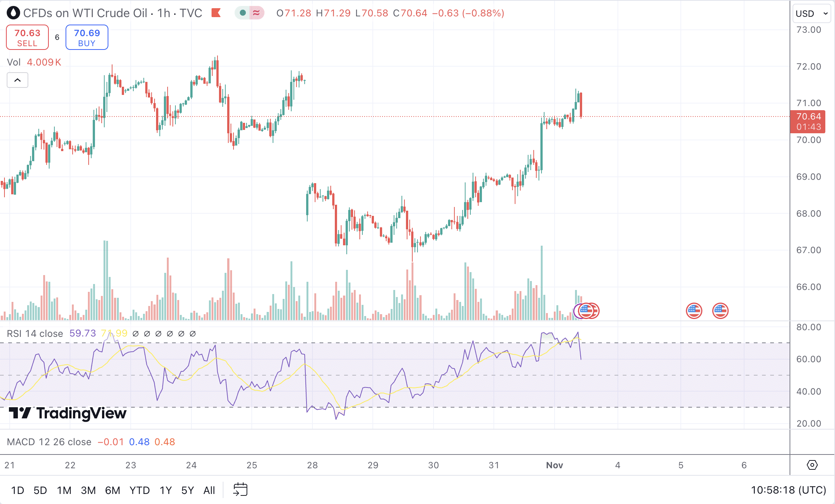
Task: Collapse the indicator legend with the chevron
Action: click(18, 80)
